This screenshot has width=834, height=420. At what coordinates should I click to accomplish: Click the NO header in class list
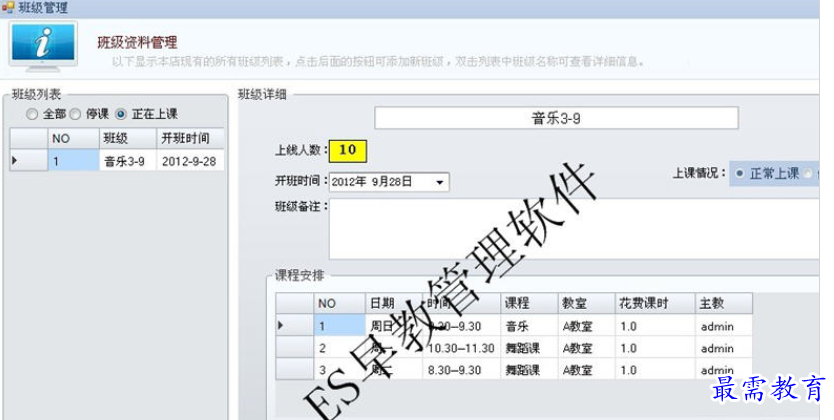click(x=73, y=138)
